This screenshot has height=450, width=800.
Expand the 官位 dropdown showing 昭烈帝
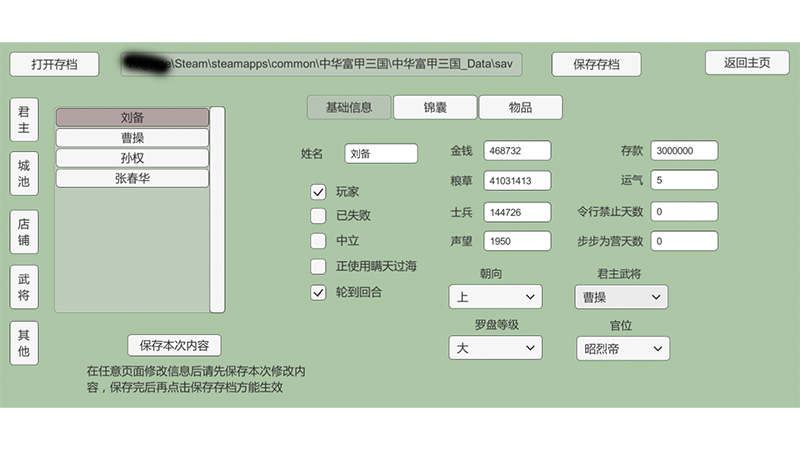tap(622, 348)
